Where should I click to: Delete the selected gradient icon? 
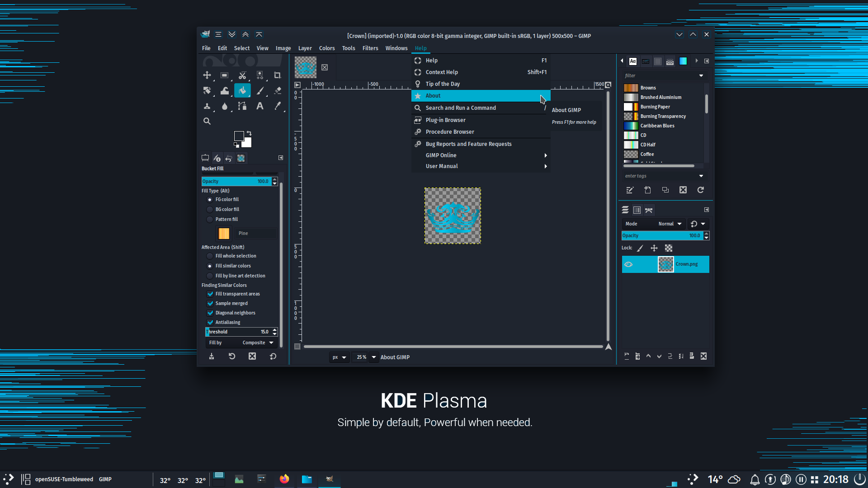tap(683, 190)
